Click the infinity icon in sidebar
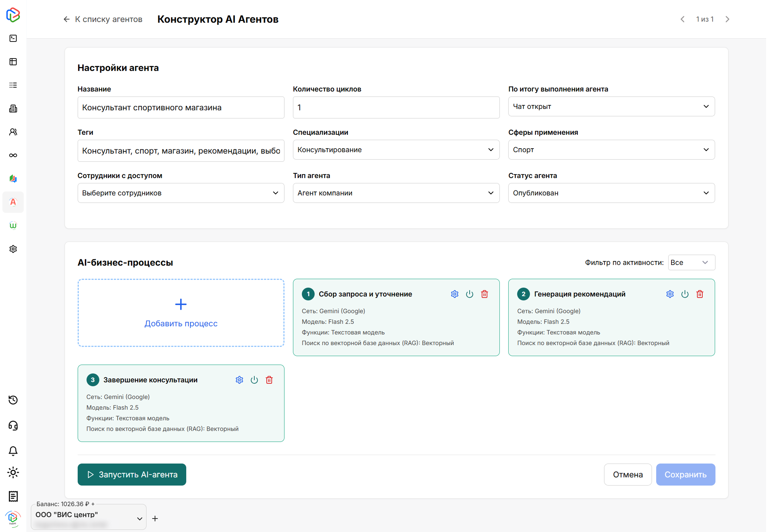This screenshot has width=780, height=532. [13, 155]
